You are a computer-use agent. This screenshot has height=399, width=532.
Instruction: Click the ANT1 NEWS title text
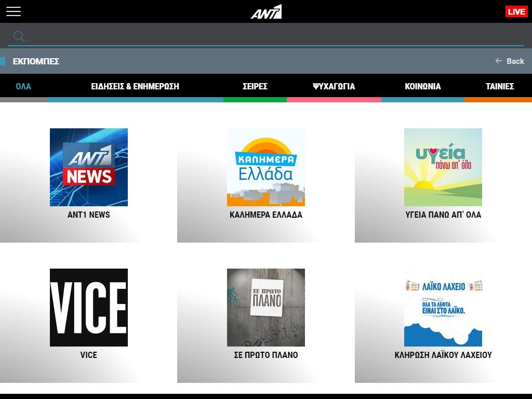tap(88, 215)
